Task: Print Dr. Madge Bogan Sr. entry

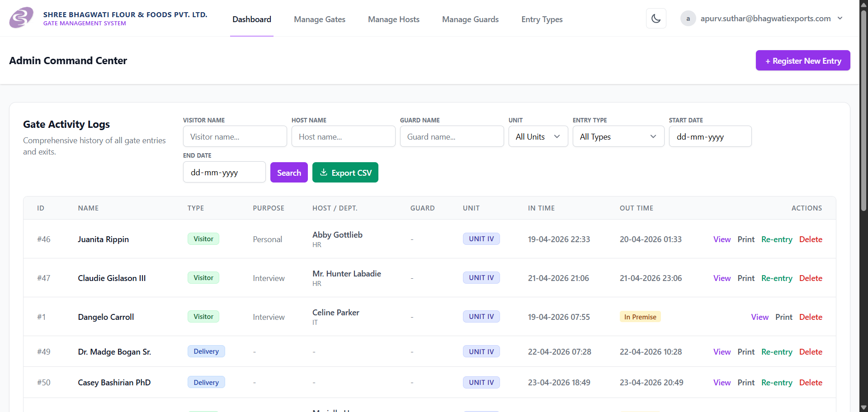Action: (746, 352)
